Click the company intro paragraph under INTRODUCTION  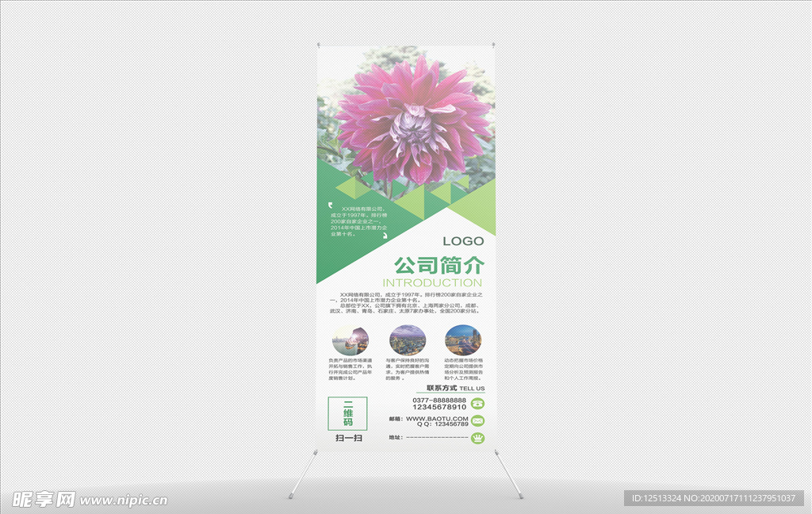pyautogui.click(x=407, y=302)
